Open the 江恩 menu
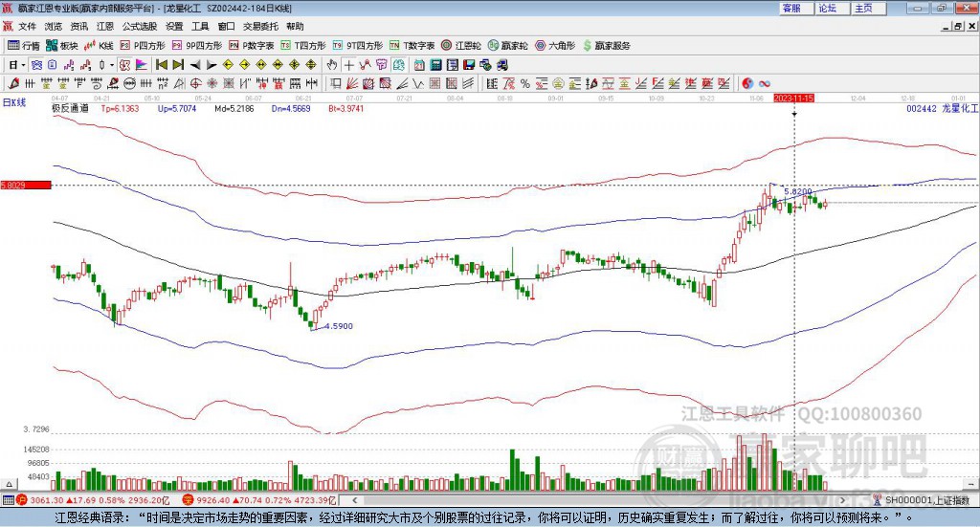The height and width of the screenshot is (527, 980). point(105,26)
